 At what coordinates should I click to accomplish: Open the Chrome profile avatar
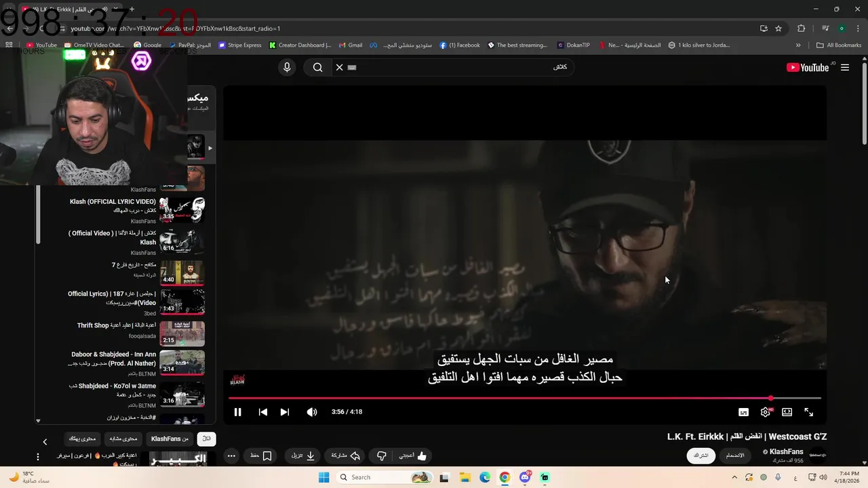(842, 28)
